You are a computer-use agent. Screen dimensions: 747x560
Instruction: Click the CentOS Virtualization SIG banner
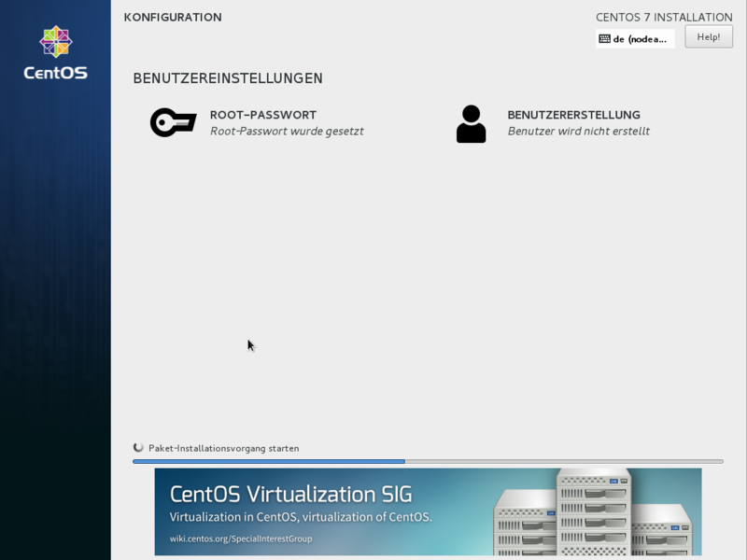pos(428,511)
